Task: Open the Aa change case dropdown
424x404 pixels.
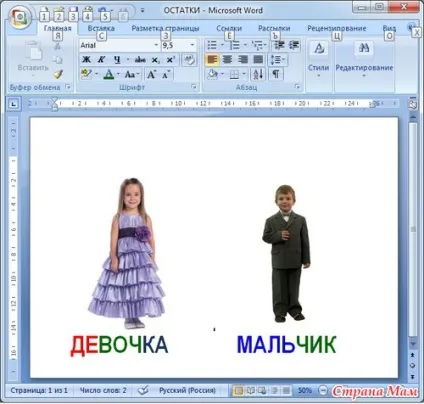Action: pos(132,74)
